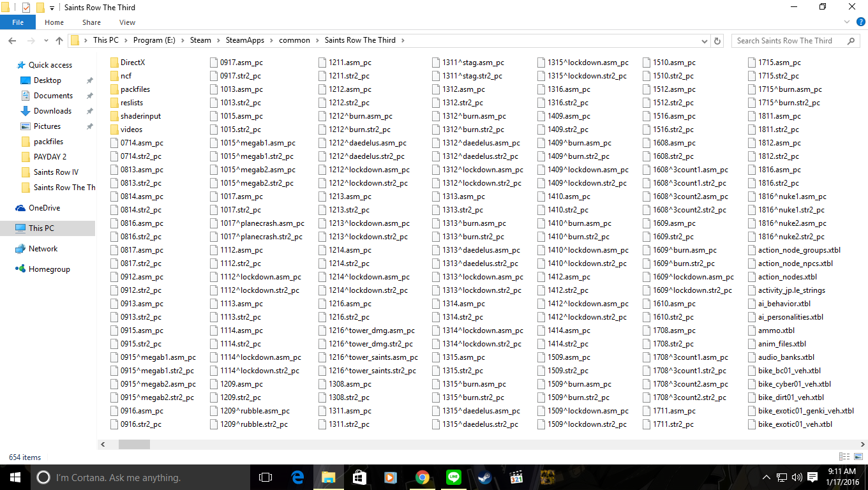This screenshot has width=868, height=490.
Task: Open Google Chrome from the taskbar
Action: [422, 477]
